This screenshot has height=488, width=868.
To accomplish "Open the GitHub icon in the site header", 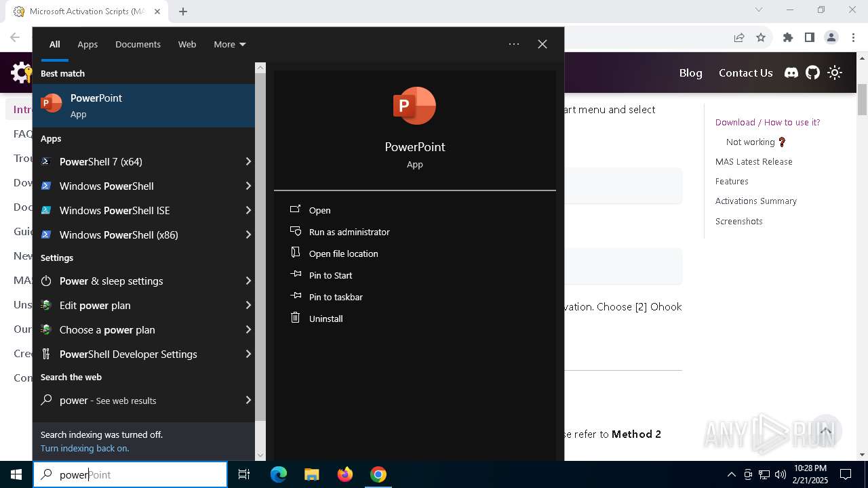I will pos(812,73).
